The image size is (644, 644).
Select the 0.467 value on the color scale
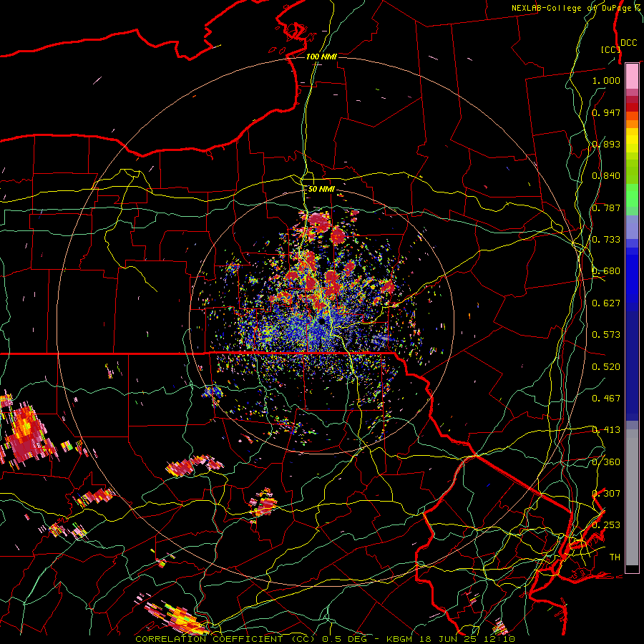point(606,399)
